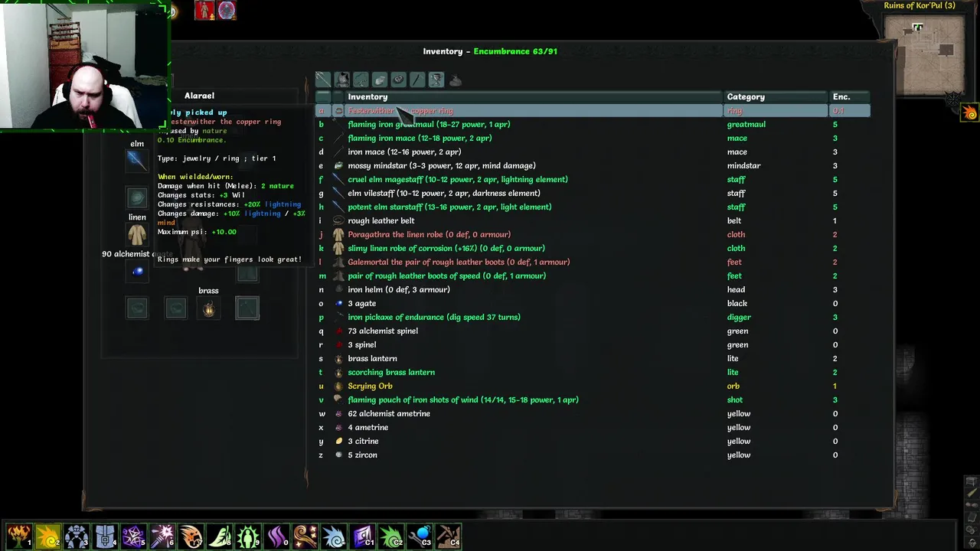This screenshot has height=551, width=980.
Task: Sort by Category column header
Action: 776,96
